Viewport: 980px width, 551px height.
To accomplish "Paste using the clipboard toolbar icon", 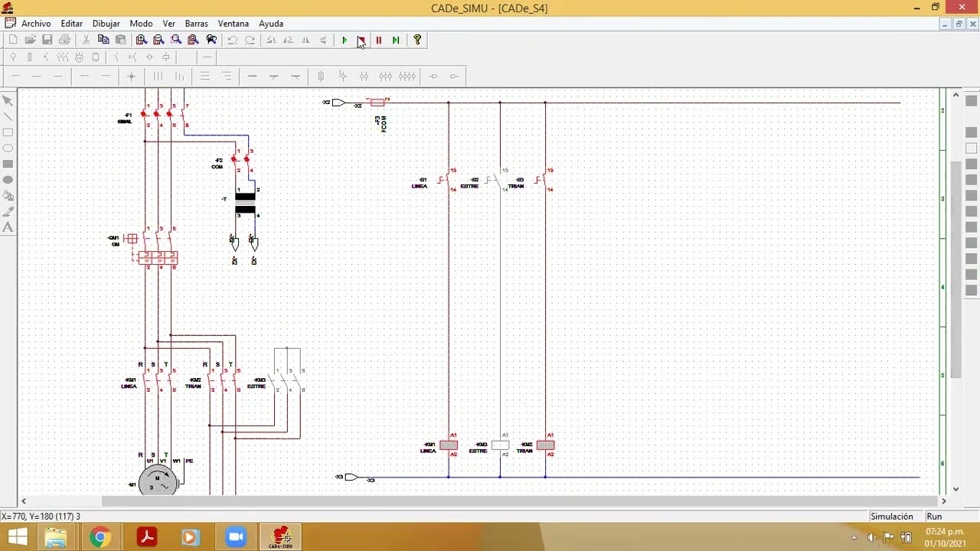I will tap(120, 40).
